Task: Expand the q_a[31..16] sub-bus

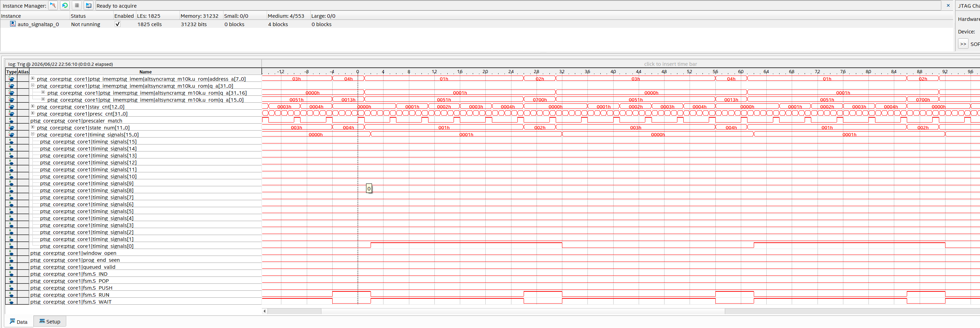Action: (x=43, y=92)
